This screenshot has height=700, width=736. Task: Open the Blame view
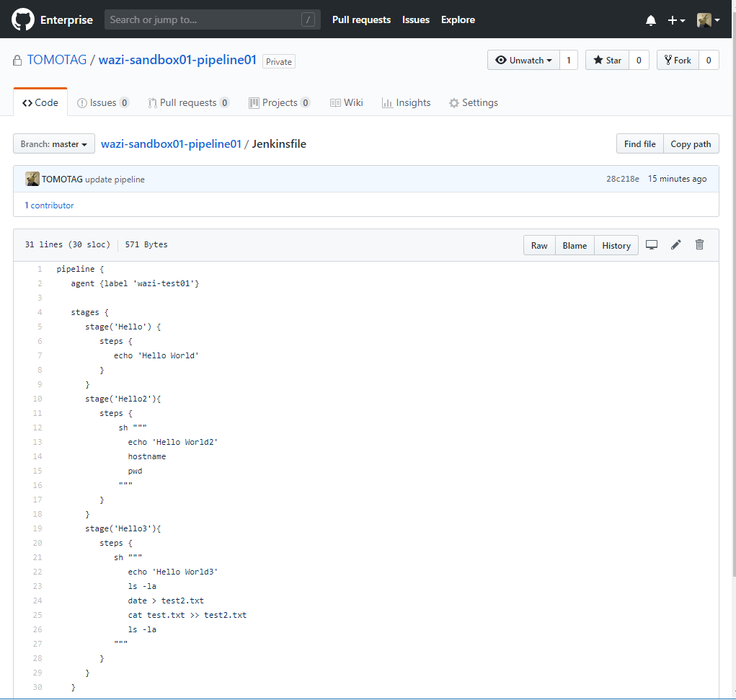[575, 245]
